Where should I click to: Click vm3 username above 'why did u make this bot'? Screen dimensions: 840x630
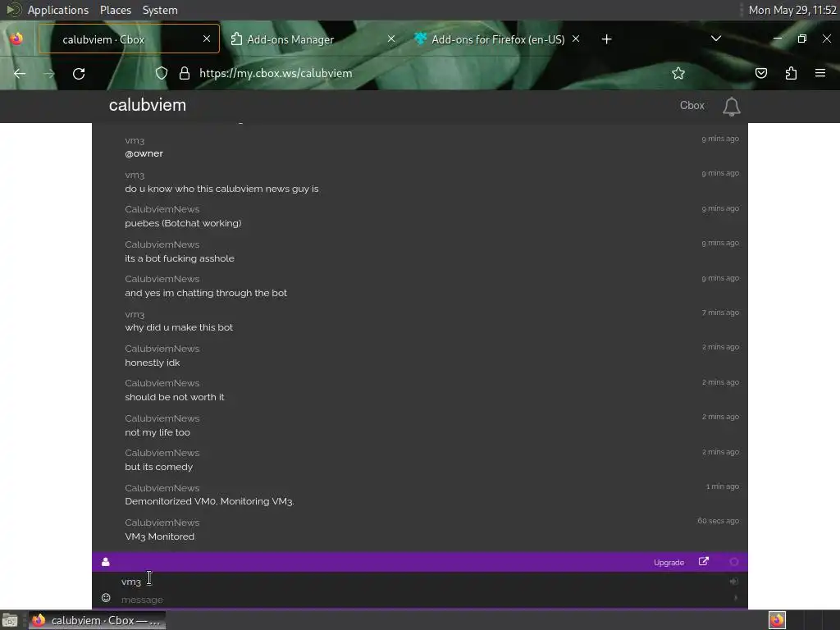[x=135, y=314]
